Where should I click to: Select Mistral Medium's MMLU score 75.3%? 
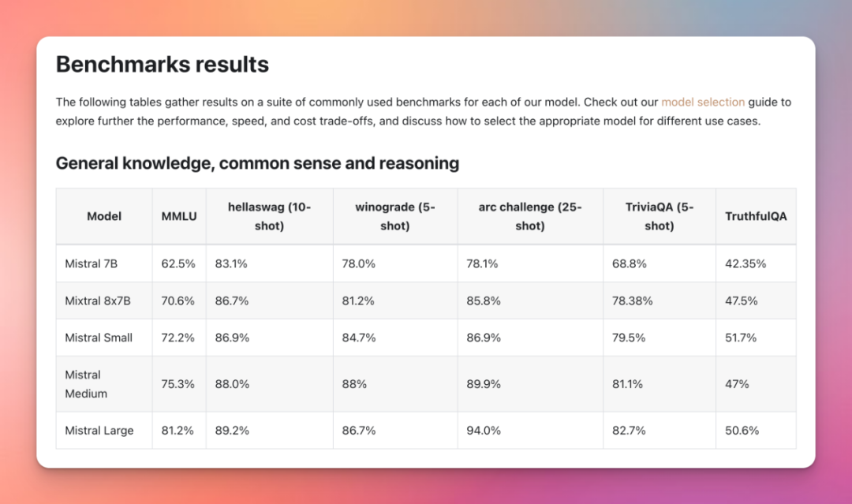(178, 384)
